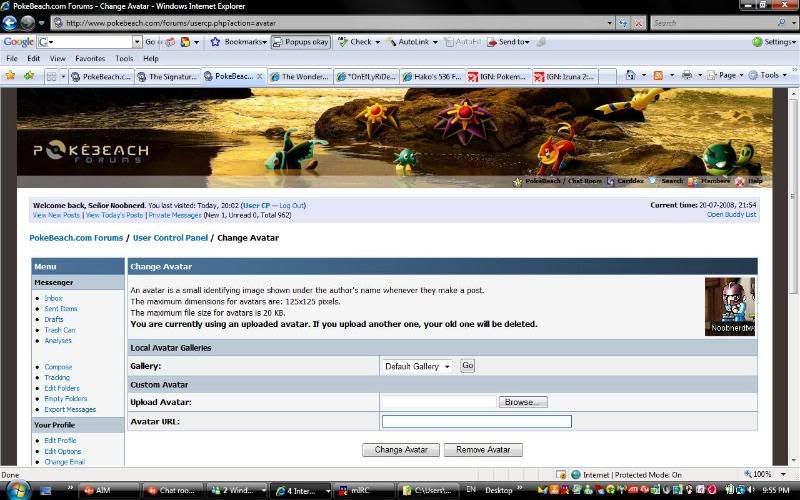Toggle the Popups okay button
The image size is (800, 500).
[x=301, y=42]
